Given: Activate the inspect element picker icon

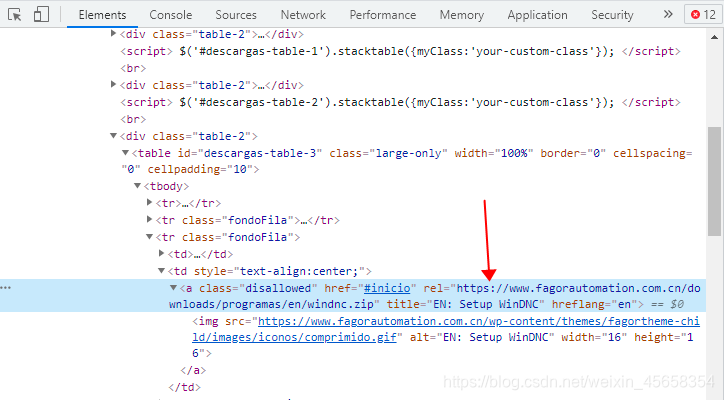Looking at the screenshot, I should coord(15,15).
